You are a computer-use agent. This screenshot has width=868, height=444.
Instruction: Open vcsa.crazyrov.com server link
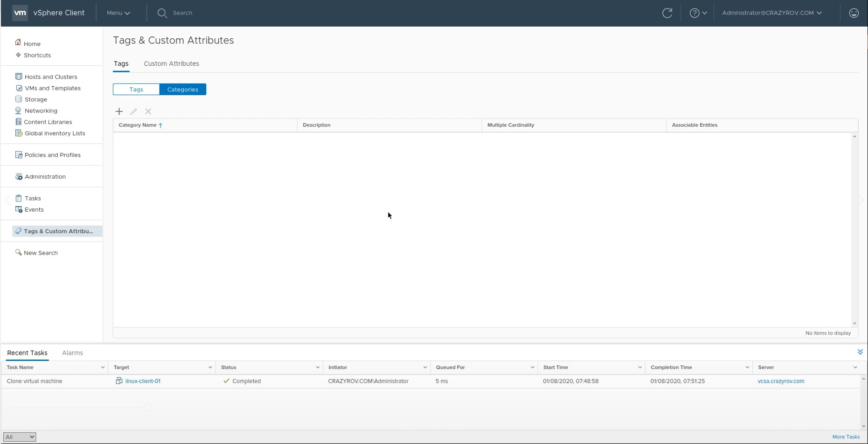coord(781,381)
